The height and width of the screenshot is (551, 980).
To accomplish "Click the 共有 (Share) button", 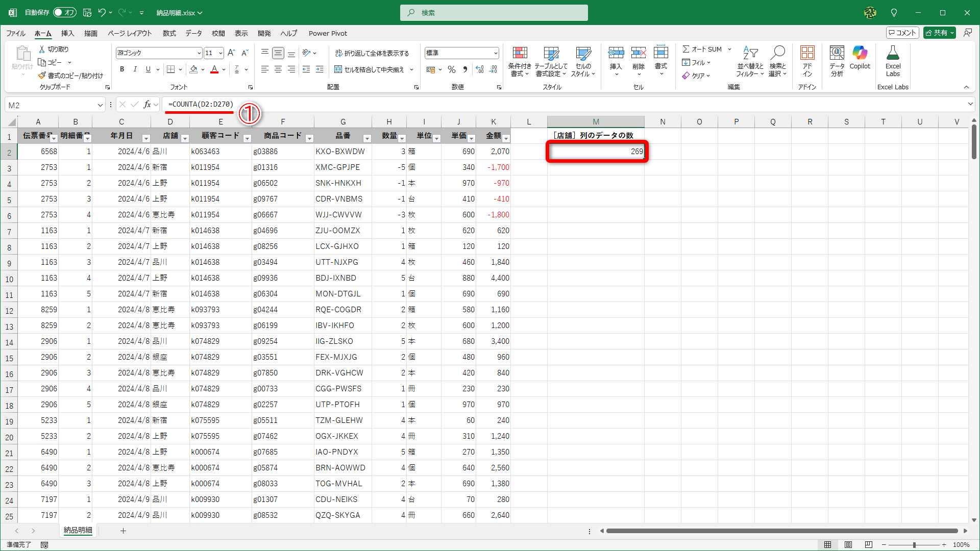I will tap(939, 32).
